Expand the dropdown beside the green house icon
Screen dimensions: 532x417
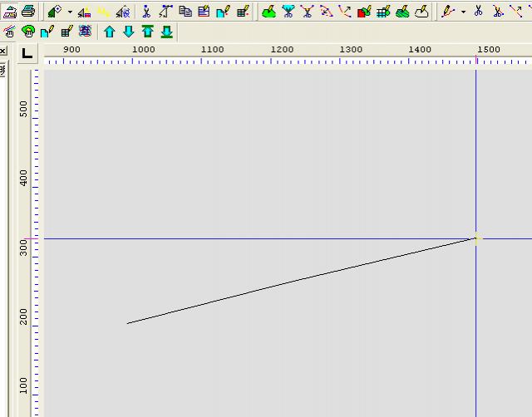(70, 12)
